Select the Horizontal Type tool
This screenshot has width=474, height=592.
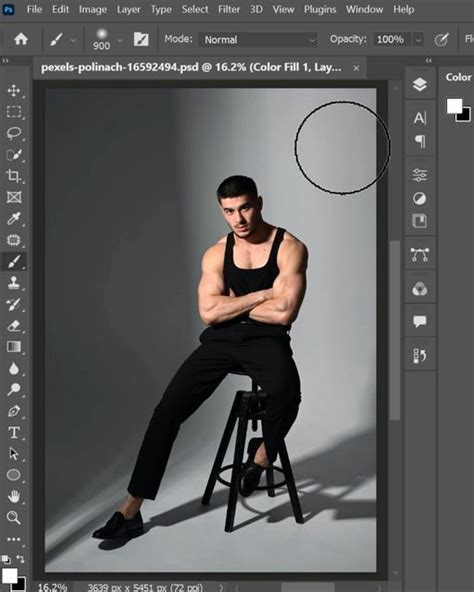(x=14, y=432)
